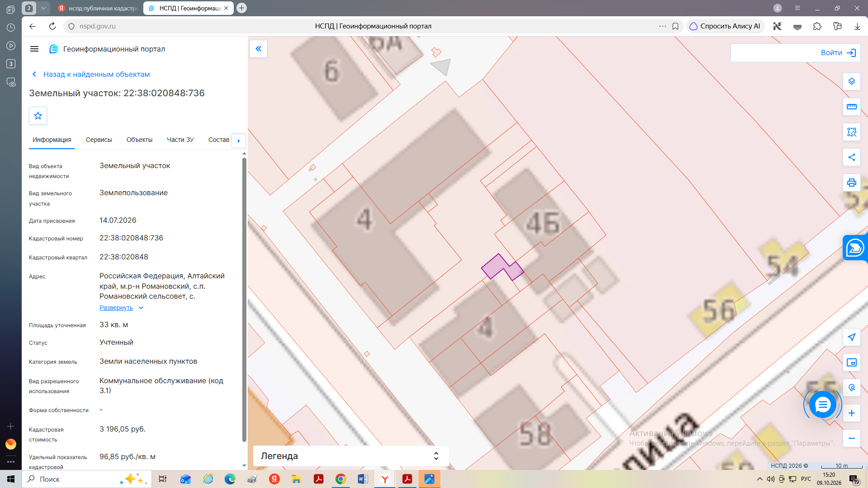Bookmark this page in address bar

coord(675,26)
